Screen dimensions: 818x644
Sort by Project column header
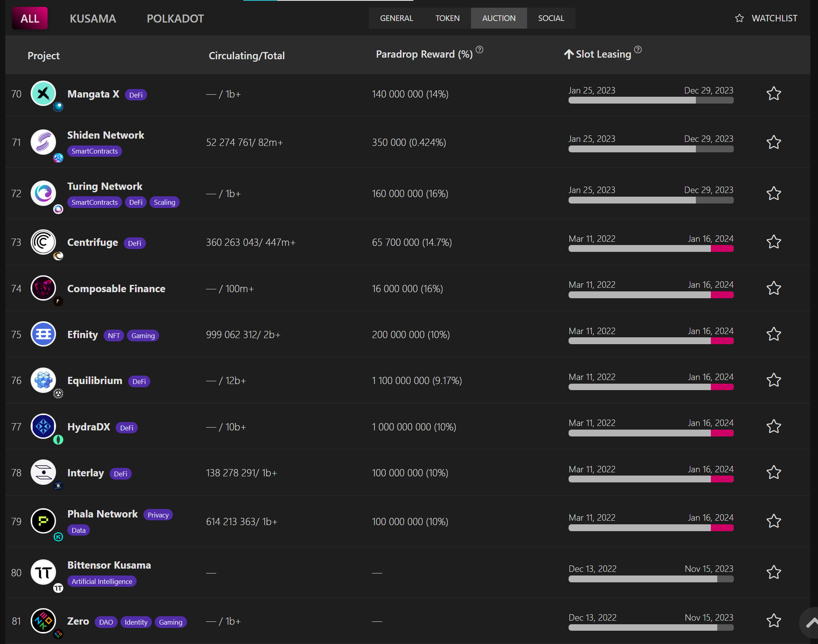coord(44,56)
